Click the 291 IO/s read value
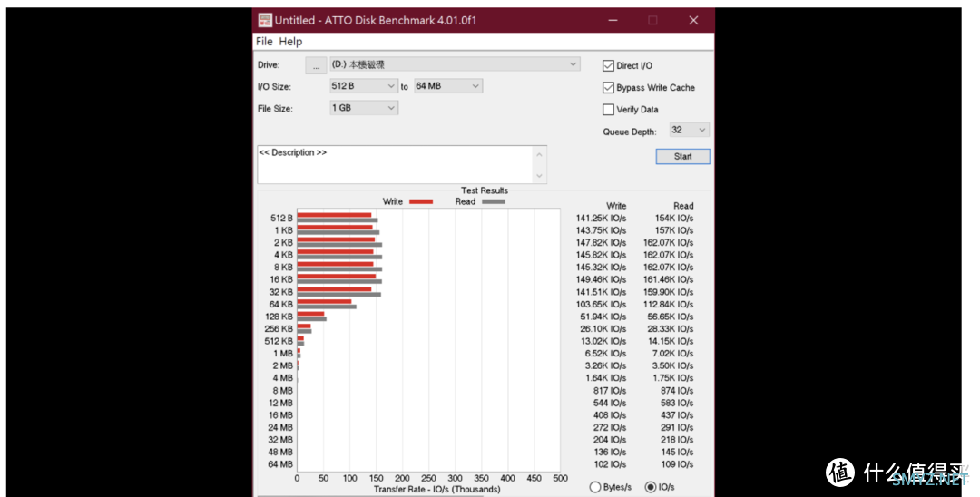The height and width of the screenshot is (497, 980). click(677, 427)
